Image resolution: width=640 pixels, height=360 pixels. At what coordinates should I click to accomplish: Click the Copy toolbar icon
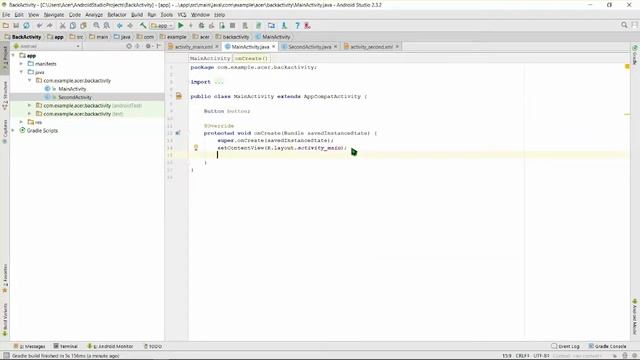click(x=73, y=26)
